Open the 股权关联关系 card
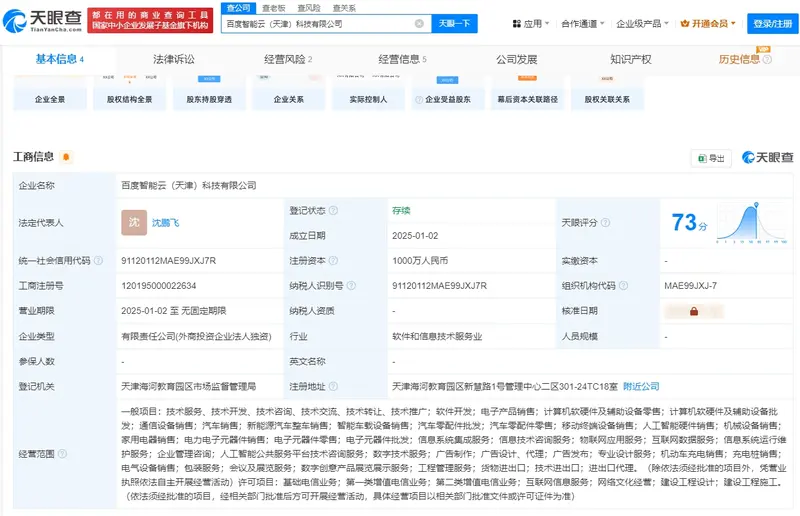Screen dimensions: 800x516 pos(607,93)
